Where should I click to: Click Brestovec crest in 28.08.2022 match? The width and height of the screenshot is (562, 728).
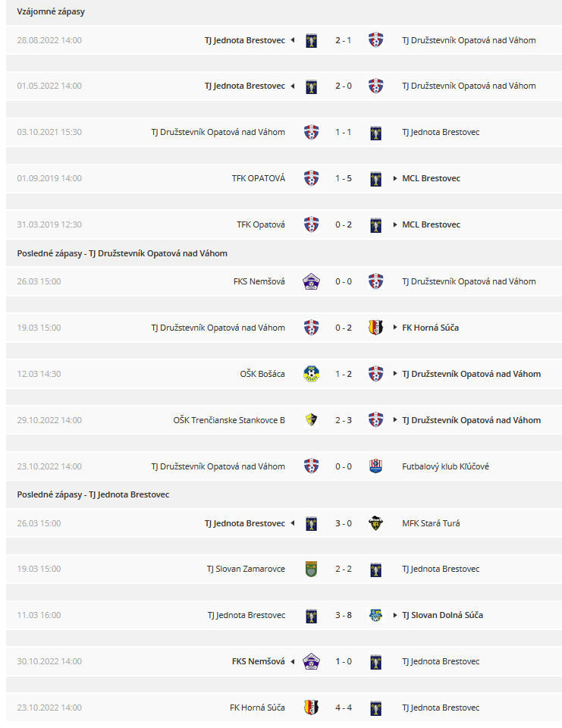tap(311, 40)
